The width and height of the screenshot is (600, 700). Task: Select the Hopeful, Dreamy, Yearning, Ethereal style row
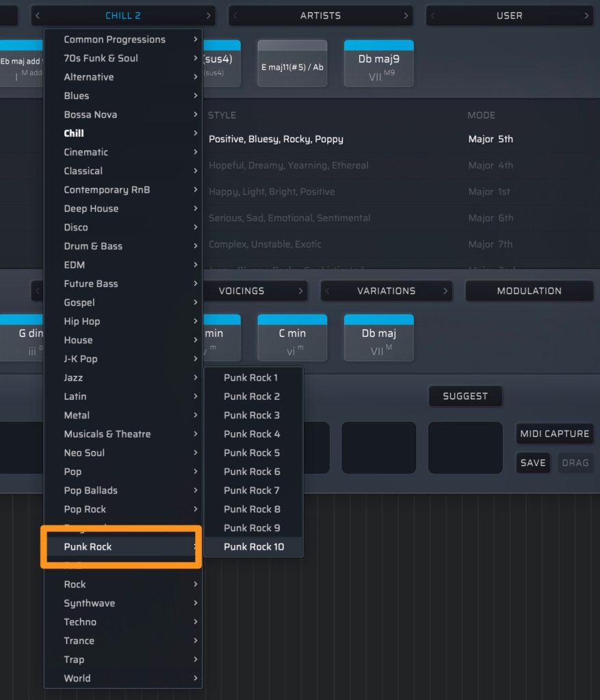click(x=288, y=165)
